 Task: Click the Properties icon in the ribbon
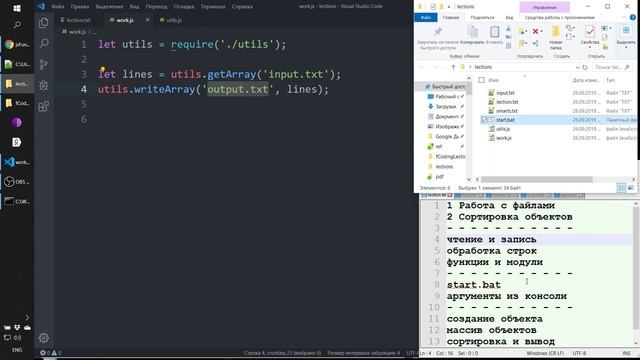pyautogui.click(x=590, y=32)
